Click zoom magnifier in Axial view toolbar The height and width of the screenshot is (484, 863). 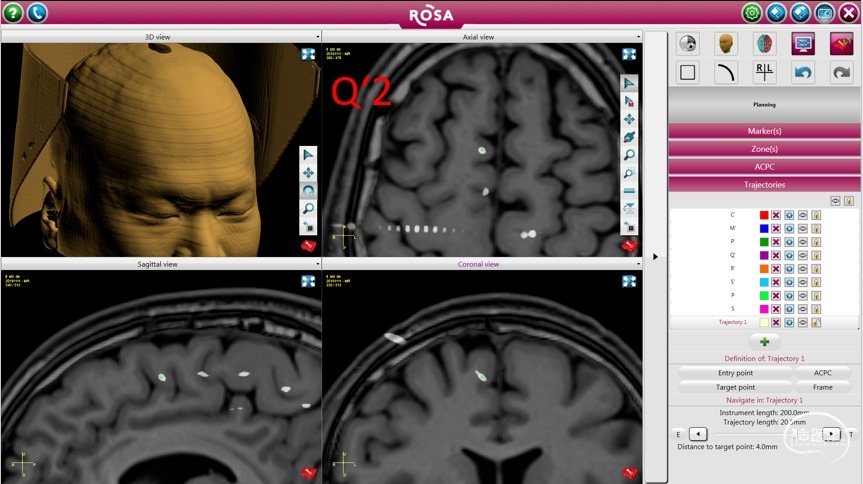[x=629, y=155]
